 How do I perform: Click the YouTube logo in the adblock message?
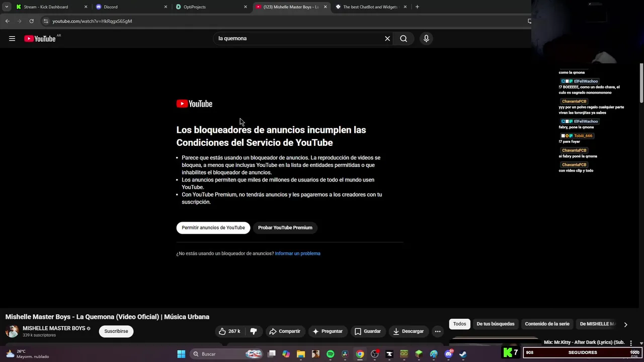click(x=194, y=104)
